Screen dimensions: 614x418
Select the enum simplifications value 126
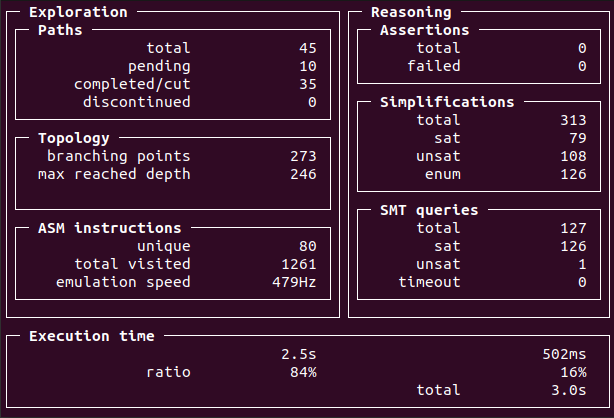(573, 174)
